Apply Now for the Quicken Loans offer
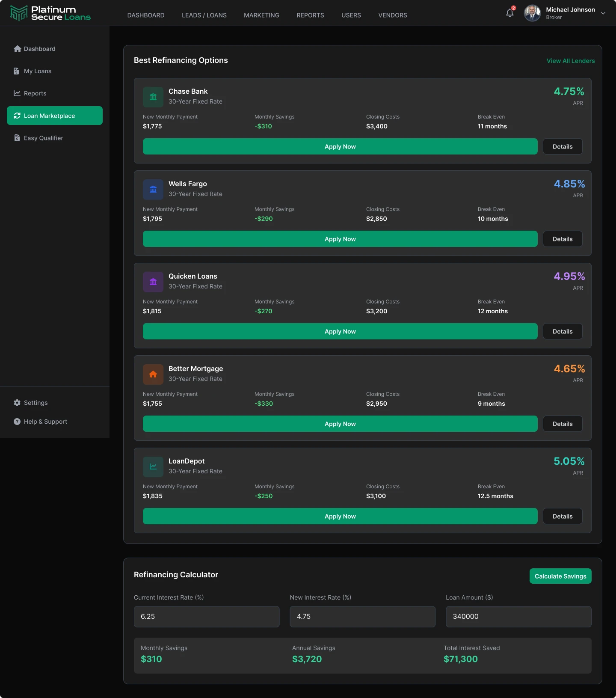616x698 pixels. pos(340,331)
